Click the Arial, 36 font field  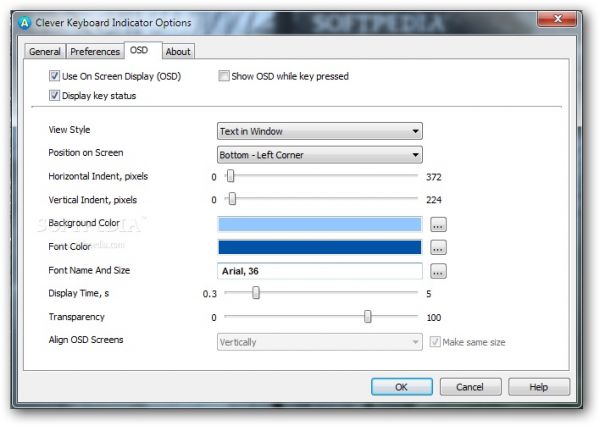tap(320, 271)
